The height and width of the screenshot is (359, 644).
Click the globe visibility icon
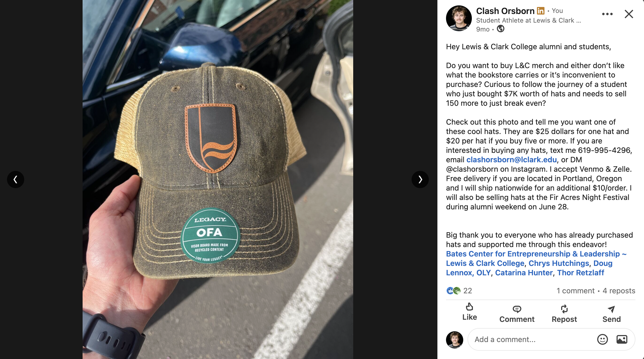(500, 29)
